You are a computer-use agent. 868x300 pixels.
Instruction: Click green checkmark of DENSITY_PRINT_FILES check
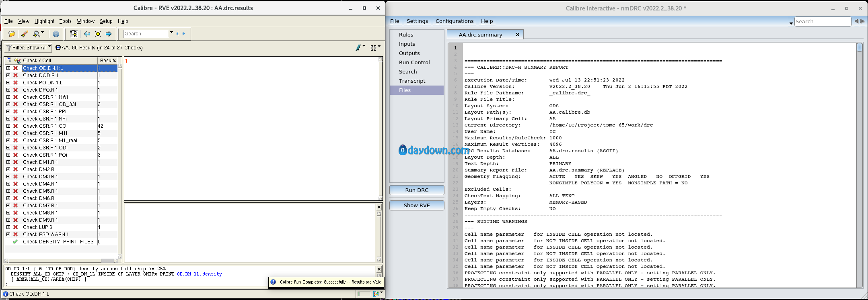(15, 242)
